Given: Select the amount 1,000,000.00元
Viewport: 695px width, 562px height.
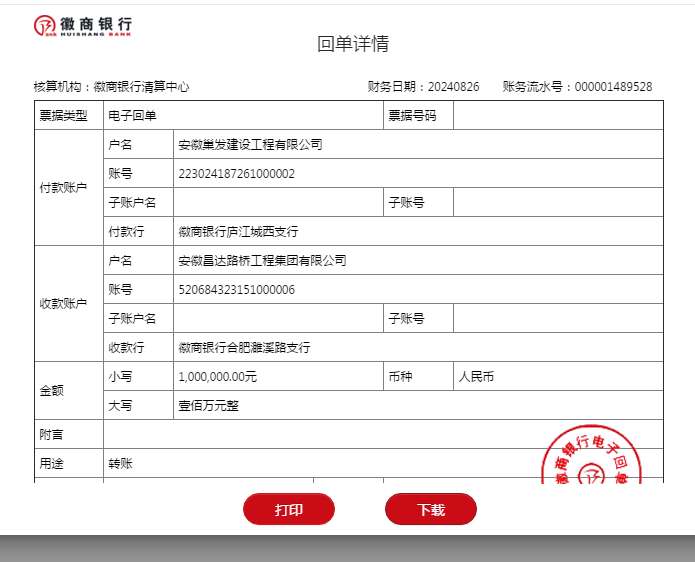Looking at the screenshot, I should click(217, 377).
